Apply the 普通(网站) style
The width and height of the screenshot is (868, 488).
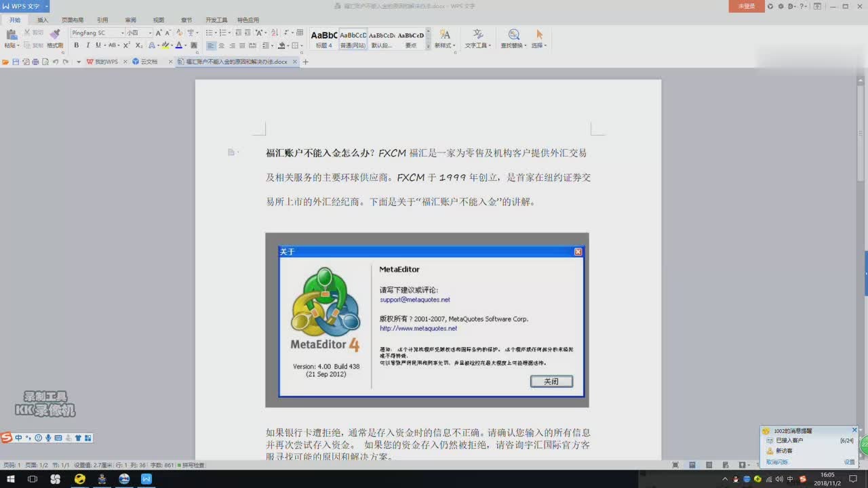click(353, 39)
